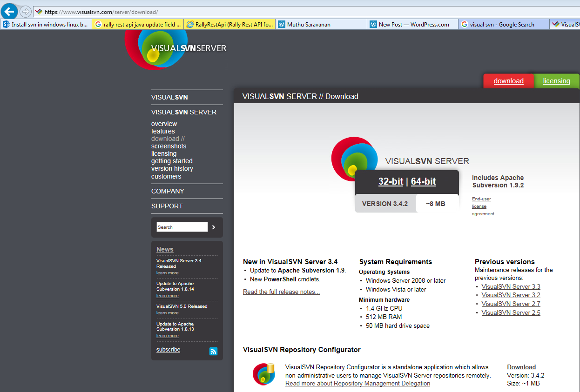Go to screenshots in sidebar

(169, 146)
